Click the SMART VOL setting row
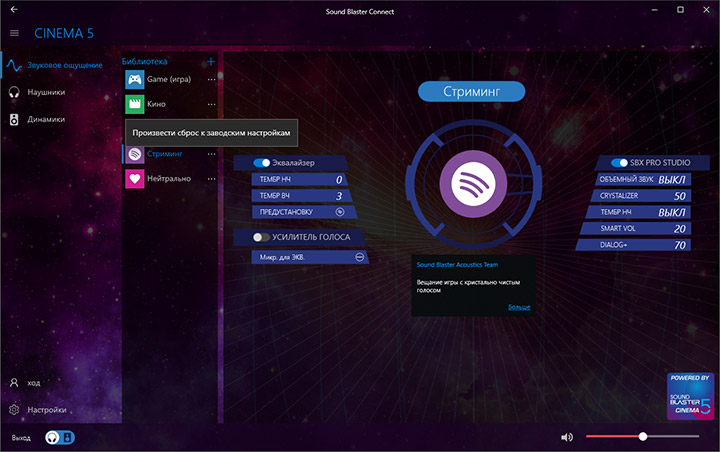720x452 pixels. coord(635,229)
